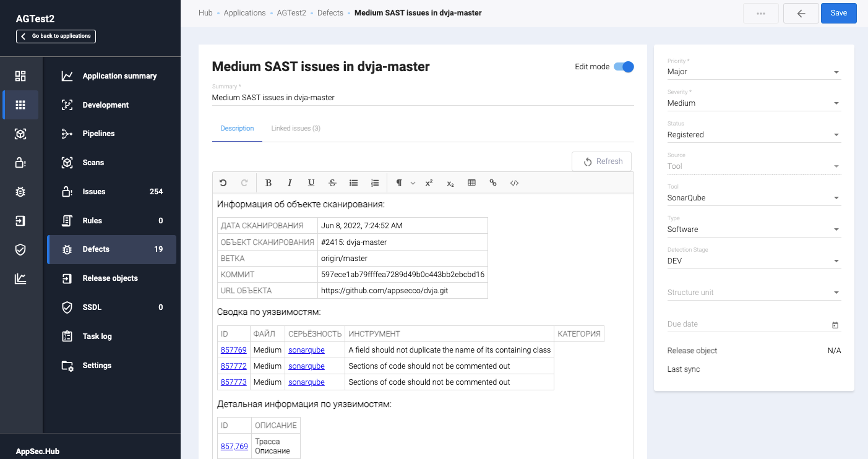Insert a bulleted list
This screenshot has width=868, height=459.
[x=354, y=183]
